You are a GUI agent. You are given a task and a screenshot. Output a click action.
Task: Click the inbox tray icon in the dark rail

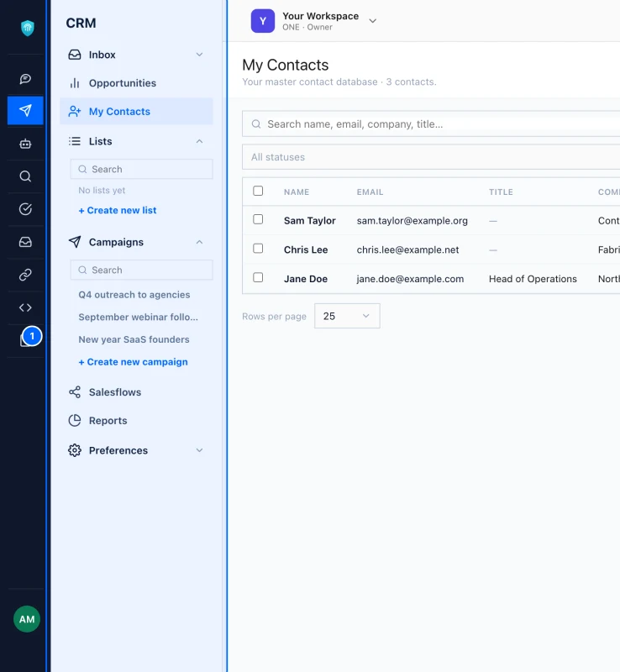[25, 242]
